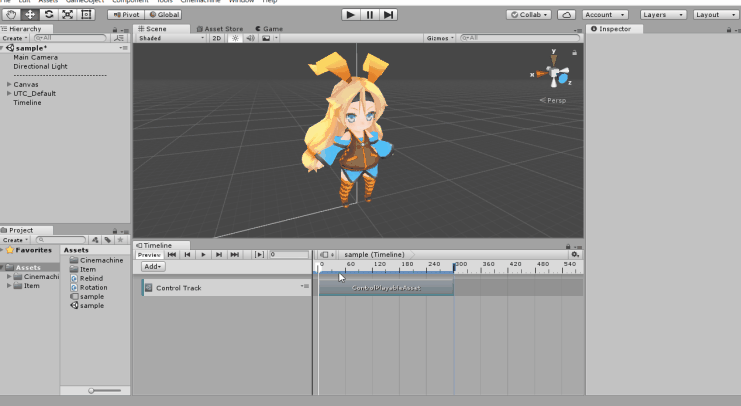Toggle the Persp projection label
Image resolution: width=741 pixels, height=406 pixels.
click(553, 100)
